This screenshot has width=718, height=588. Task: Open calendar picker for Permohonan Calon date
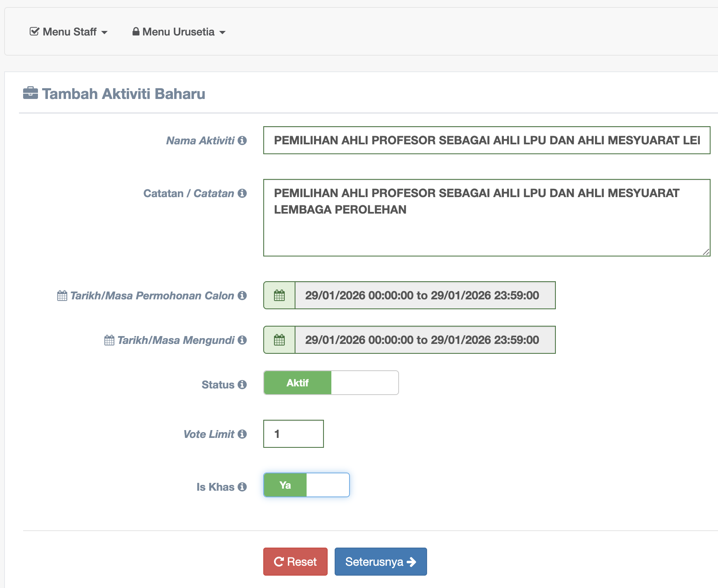[x=279, y=295]
